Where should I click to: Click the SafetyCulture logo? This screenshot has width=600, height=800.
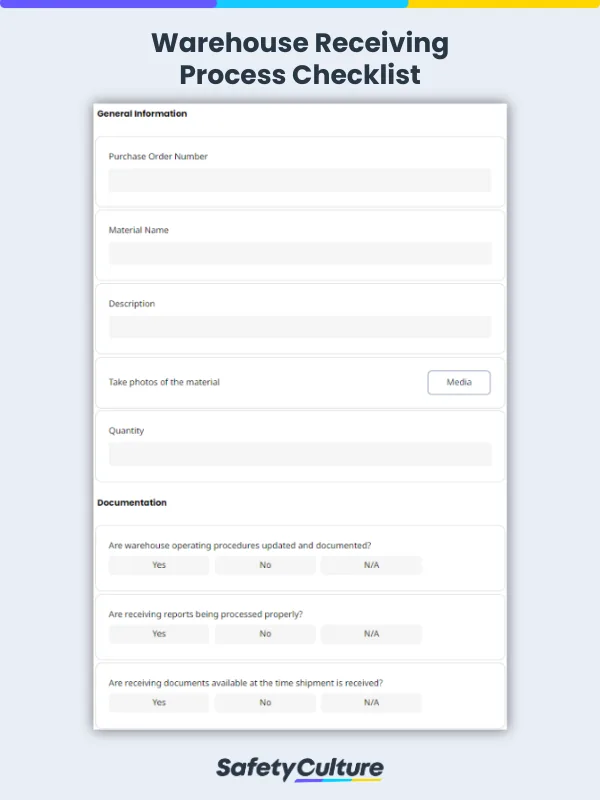300,768
